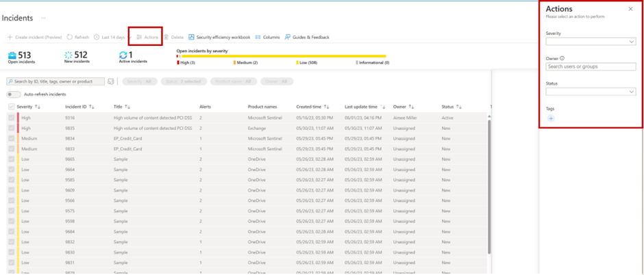This screenshot has height=275, width=644.
Task: Uncheck the checkbox for incident 9835
Action: pyautogui.click(x=11, y=129)
